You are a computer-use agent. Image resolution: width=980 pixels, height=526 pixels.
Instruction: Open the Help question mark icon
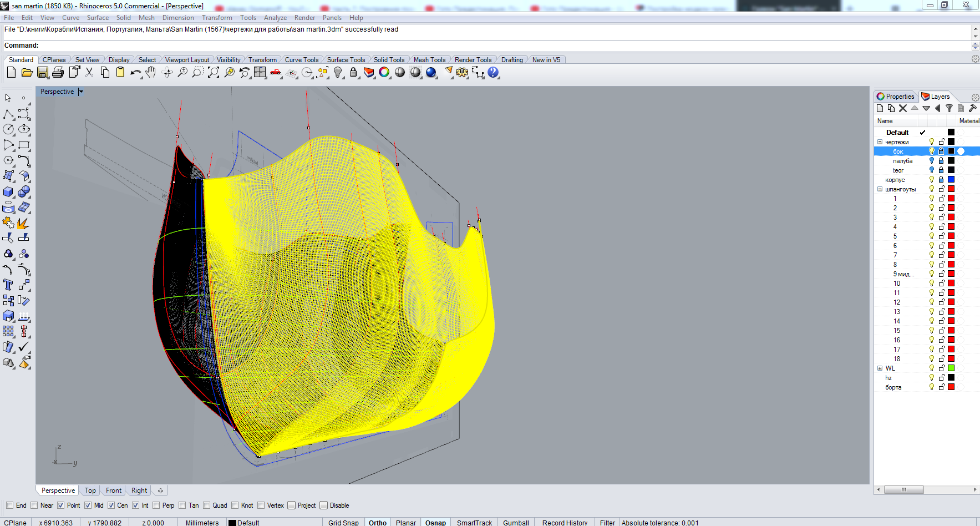tap(493, 73)
